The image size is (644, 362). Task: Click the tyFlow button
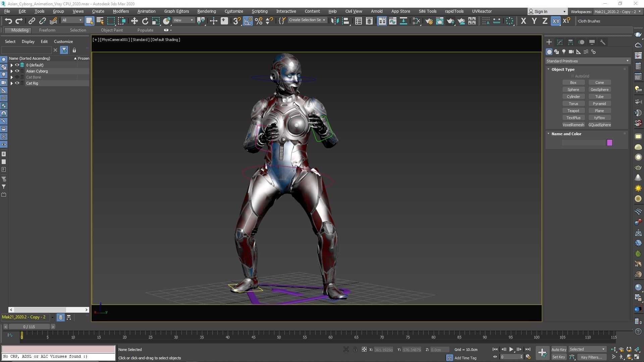coord(599,118)
